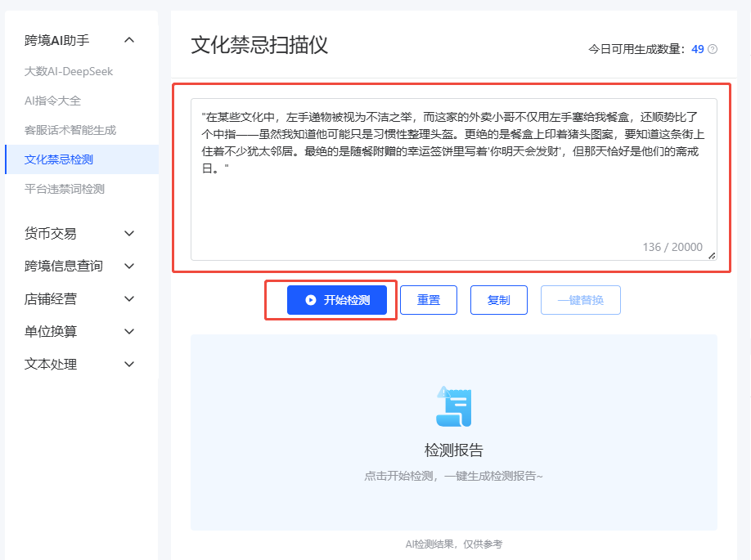This screenshot has height=560, width=751.
Task: Click the textarea resize handle corner
Action: pos(712,256)
